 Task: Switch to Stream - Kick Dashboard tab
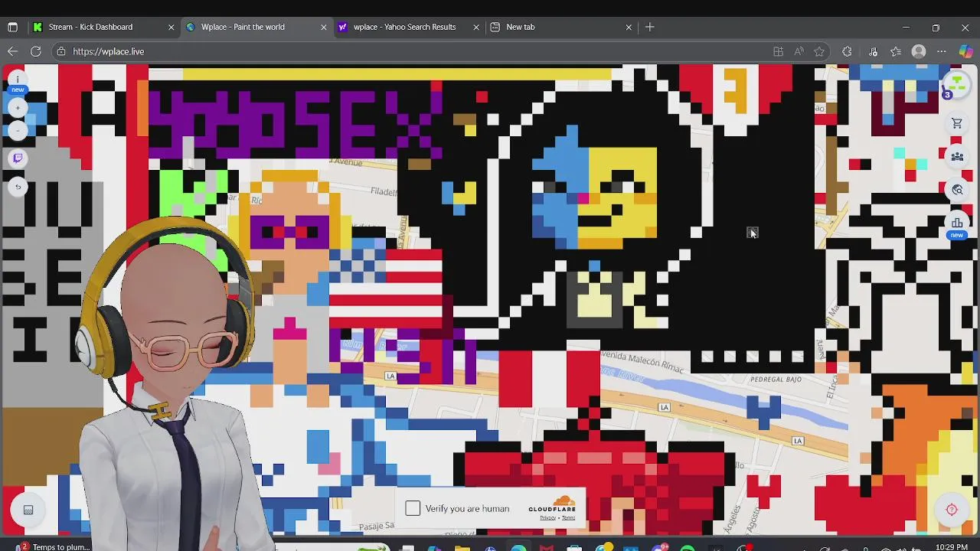[104, 27]
